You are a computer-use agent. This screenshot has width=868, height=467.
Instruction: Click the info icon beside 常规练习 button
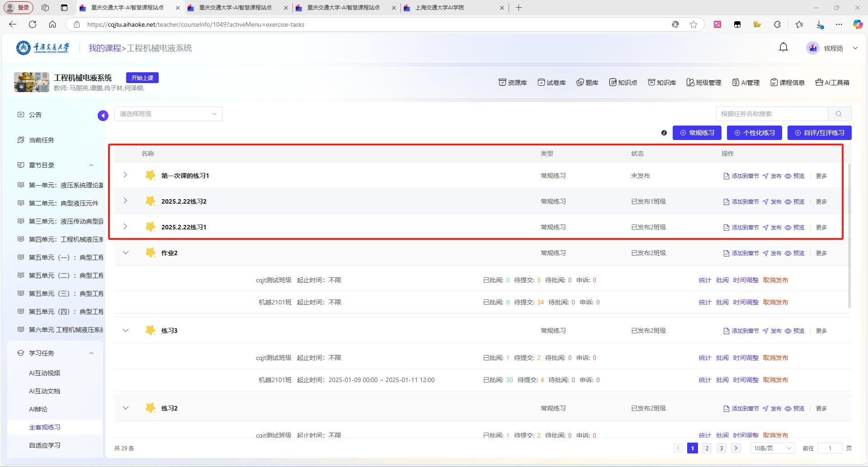pos(664,133)
